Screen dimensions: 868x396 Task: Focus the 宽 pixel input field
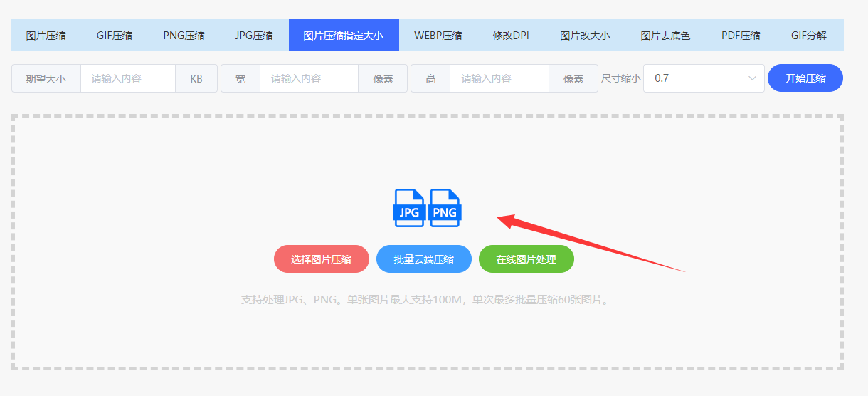309,78
